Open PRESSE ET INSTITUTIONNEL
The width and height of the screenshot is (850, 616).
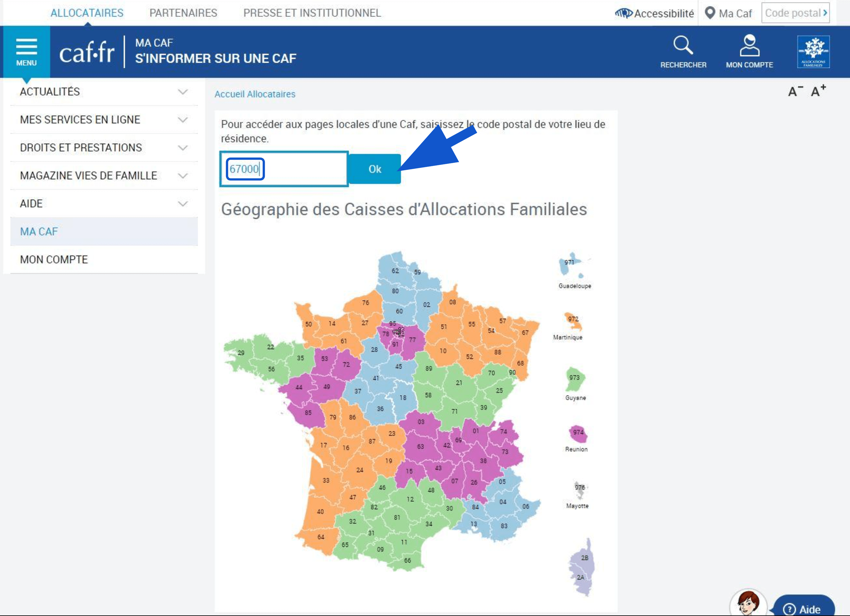[x=312, y=13]
